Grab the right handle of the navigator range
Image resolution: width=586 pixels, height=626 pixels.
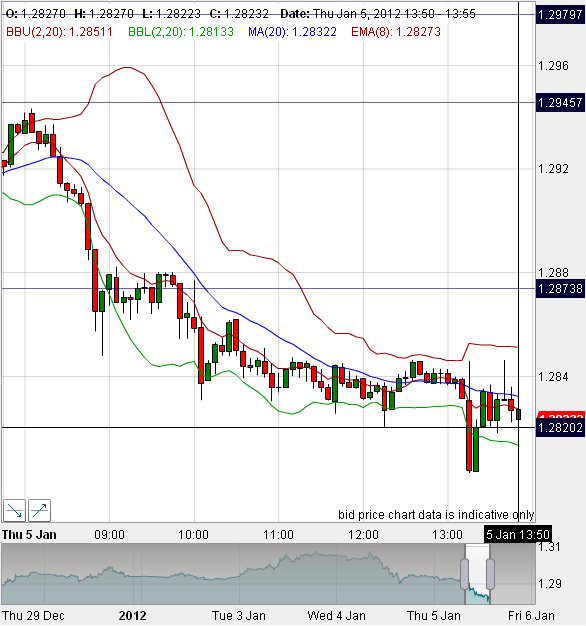[x=490, y=574]
